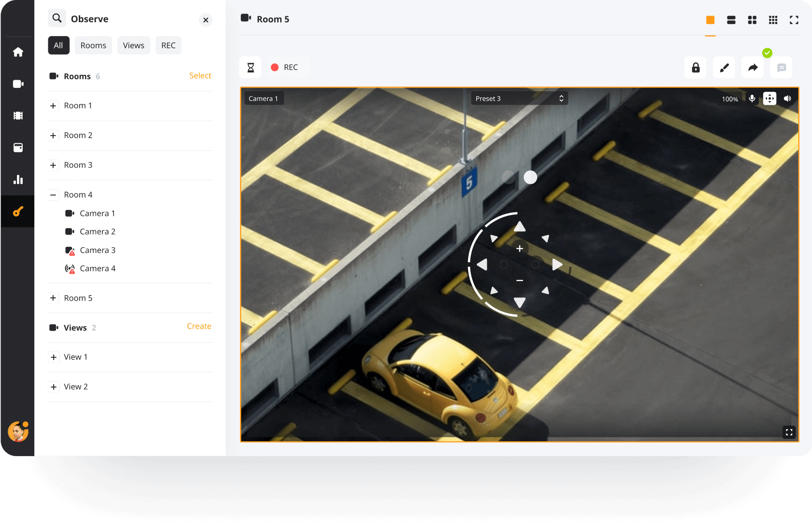Tilt camera up with PTZ arrow
Image resolution: width=812 pixels, height=530 pixels.
tap(519, 226)
